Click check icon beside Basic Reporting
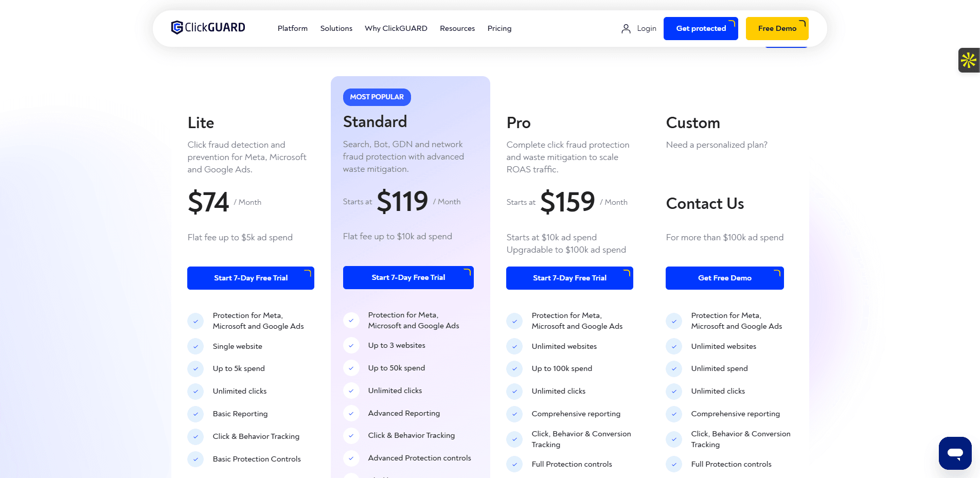The image size is (980, 478). (195, 414)
